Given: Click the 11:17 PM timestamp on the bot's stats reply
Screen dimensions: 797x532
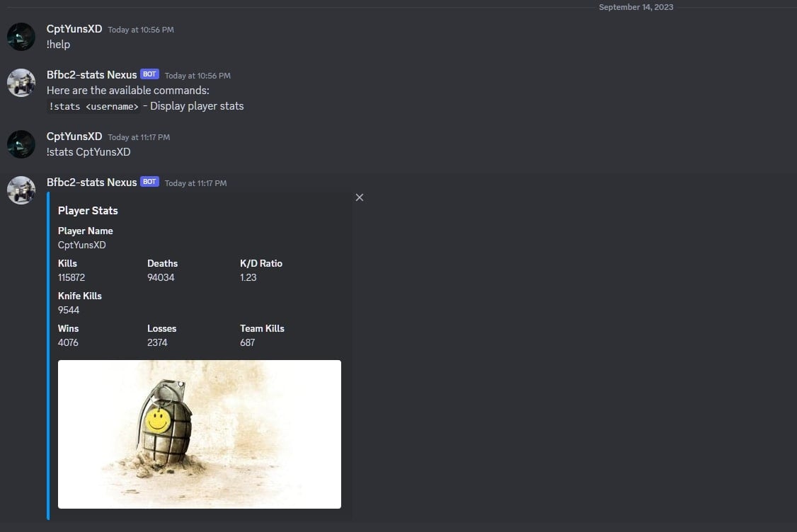Looking at the screenshot, I should tap(195, 183).
